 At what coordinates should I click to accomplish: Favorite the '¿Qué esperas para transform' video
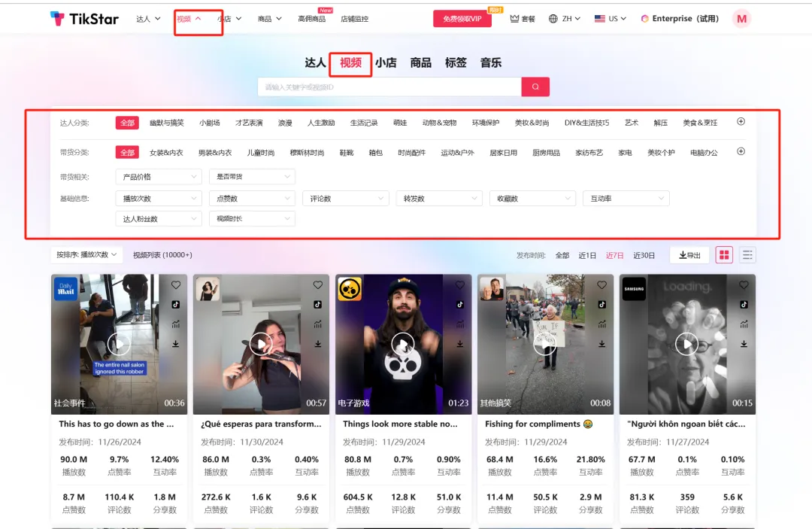[317, 285]
